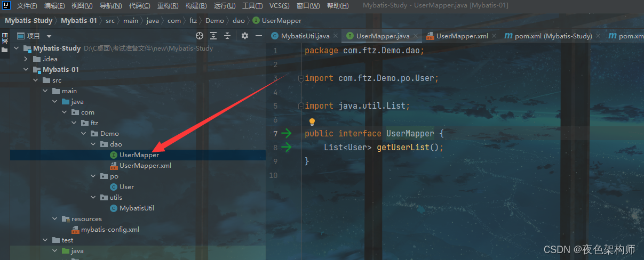Screen dimensions: 644x260
Task: Click line number 10 in the gutter
Action: (x=274, y=175)
